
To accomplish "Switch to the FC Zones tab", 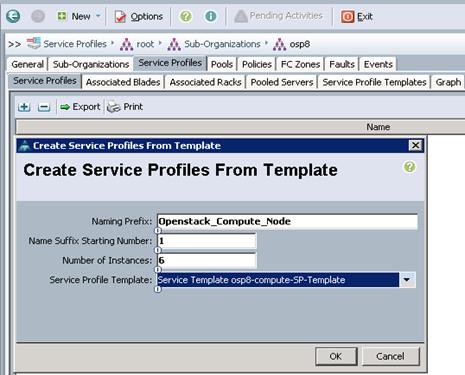I will (x=300, y=64).
